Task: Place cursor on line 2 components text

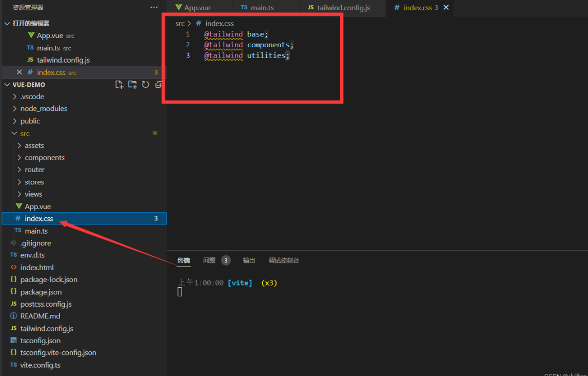Action: coord(268,45)
